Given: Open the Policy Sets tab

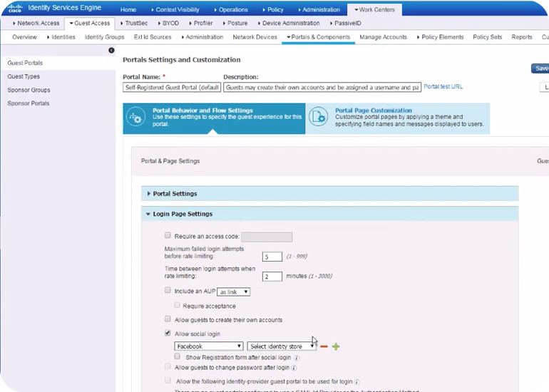Looking at the screenshot, I should point(488,37).
